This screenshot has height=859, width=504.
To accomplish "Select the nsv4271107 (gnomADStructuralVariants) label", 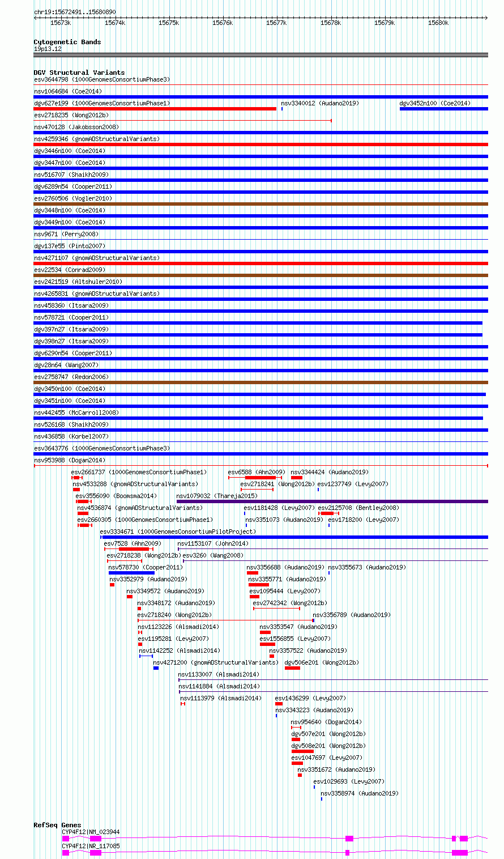I will [x=97, y=258].
